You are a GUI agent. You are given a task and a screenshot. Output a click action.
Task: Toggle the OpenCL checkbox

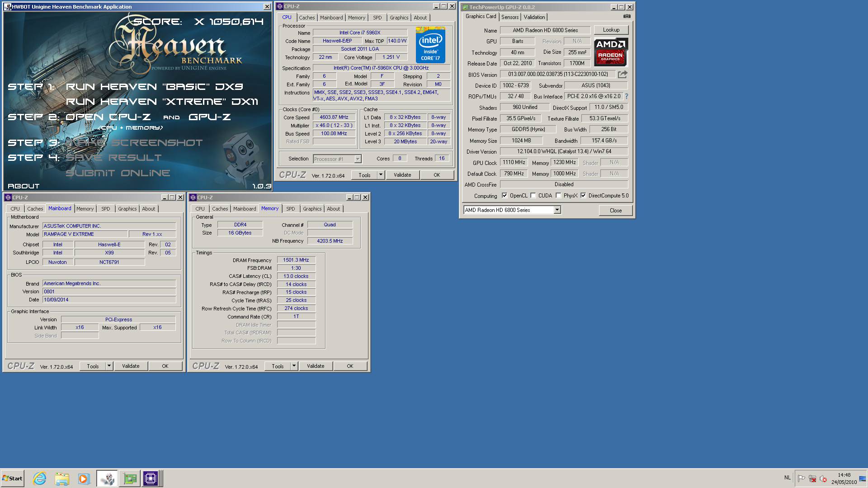[505, 196]
